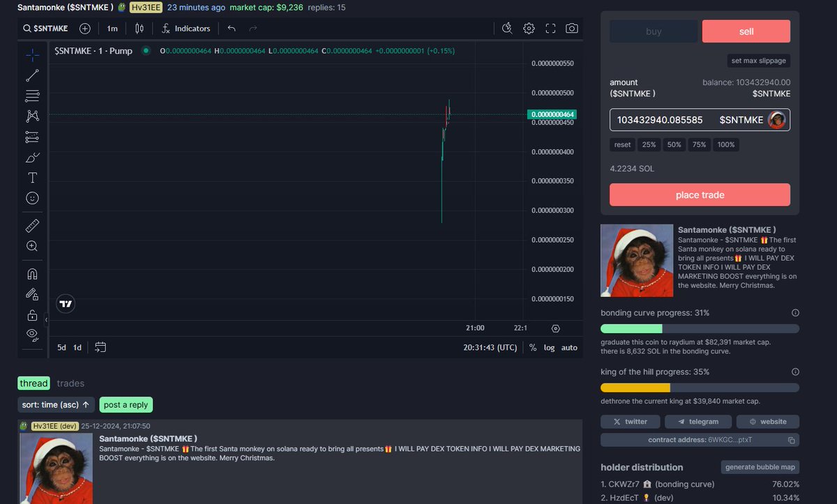This screenshot has height=504, width=837.
Task: Switch to the sell tab
Action: point(746,31)
